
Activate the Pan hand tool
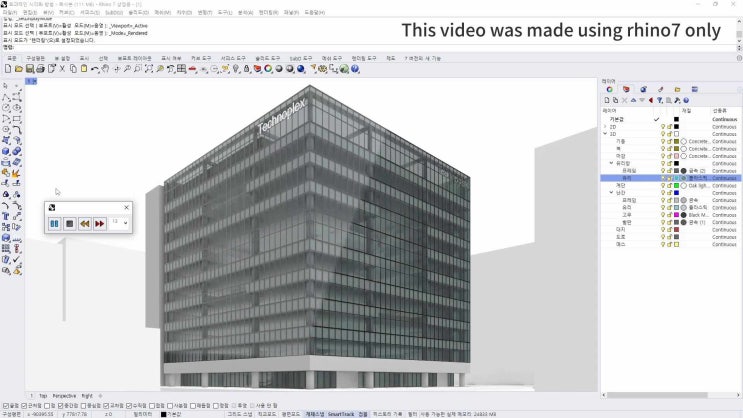click(105, 69)
